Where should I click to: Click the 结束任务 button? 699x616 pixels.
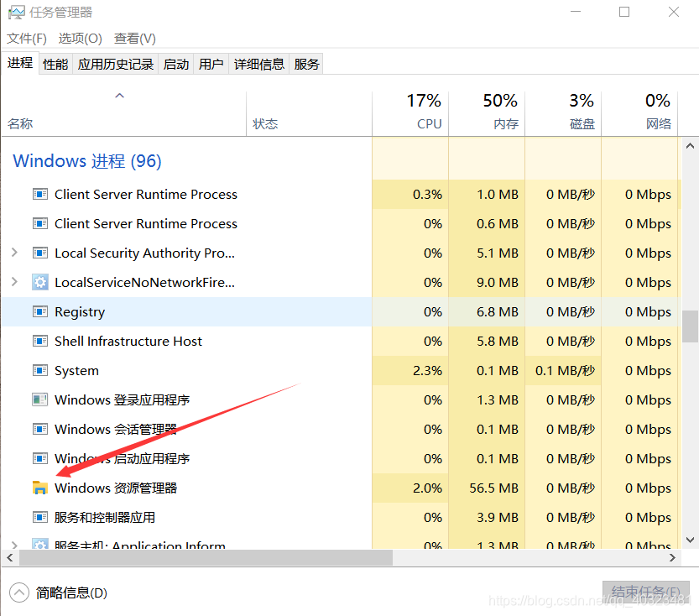646,593
